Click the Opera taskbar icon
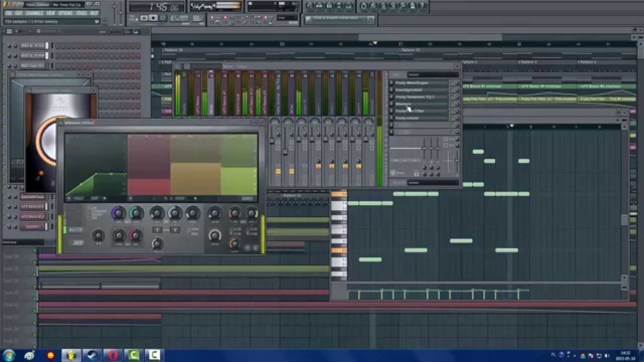The height and width of the screenshot is (362, 644). pyautogui.click(x=113, y=355)
